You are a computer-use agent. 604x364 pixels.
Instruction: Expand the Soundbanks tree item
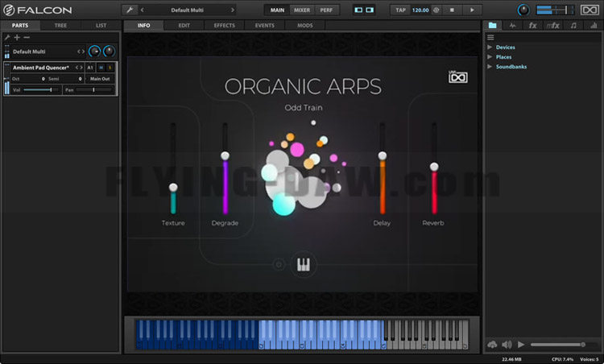[x=490, y=66]
